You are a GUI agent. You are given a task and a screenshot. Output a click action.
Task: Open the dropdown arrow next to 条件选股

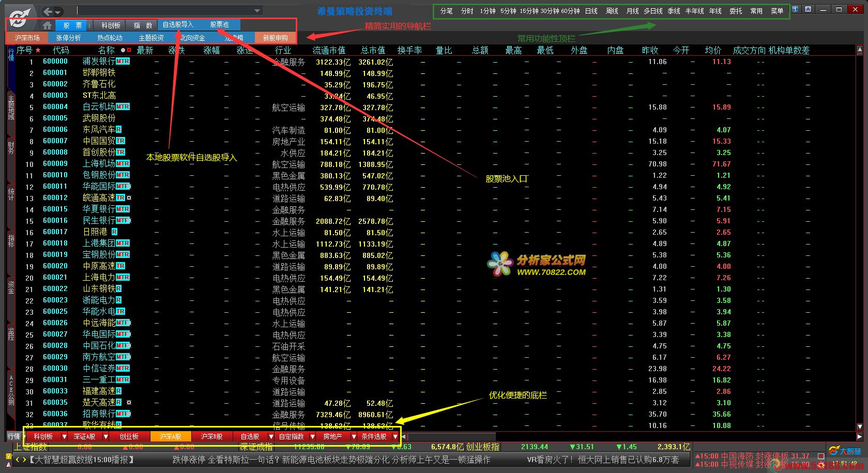pos(395,437)
